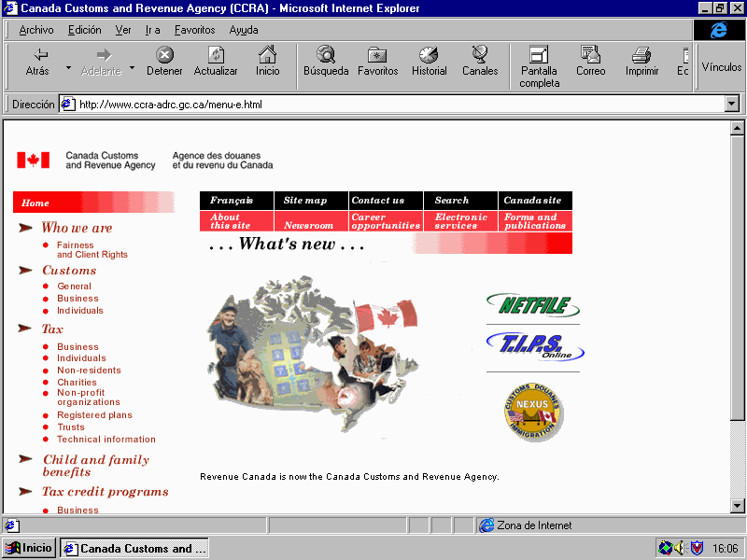
Task: Click the arrow beside Who we are
Action: tap(25, 228)
